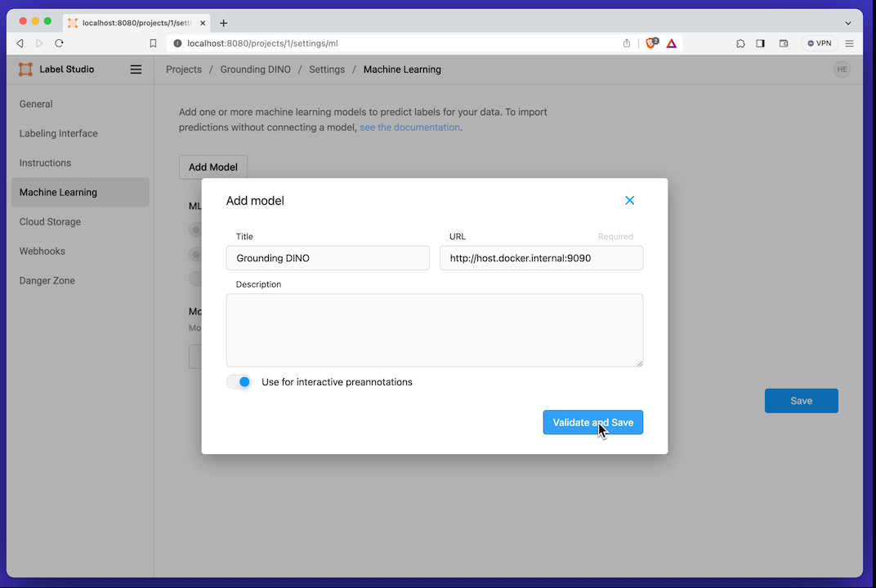The height and width of the screenshot is (588, 876).
Task: Go to Grounding DINO breadcrumb
Action: pos(255,69)
